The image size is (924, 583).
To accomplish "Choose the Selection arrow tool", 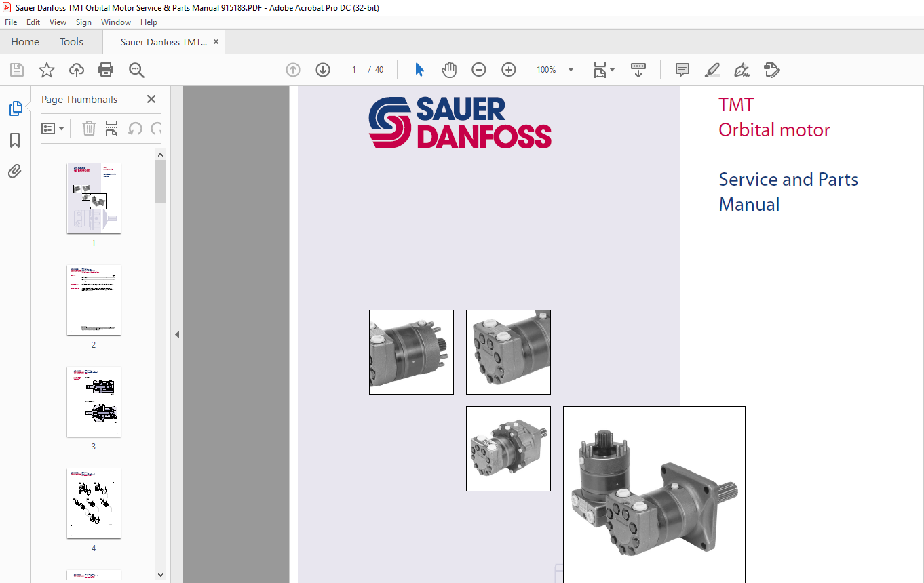I will (419, 70).
